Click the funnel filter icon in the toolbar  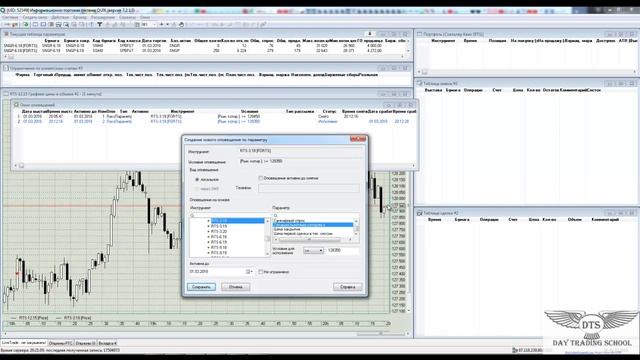coord(99,24)
